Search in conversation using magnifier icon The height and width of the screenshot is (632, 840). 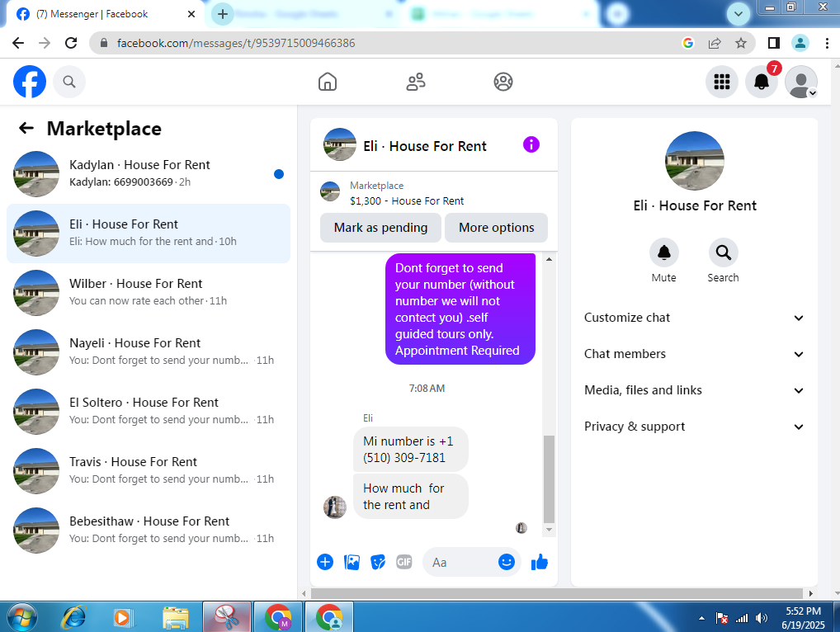(x=723, y=252)
